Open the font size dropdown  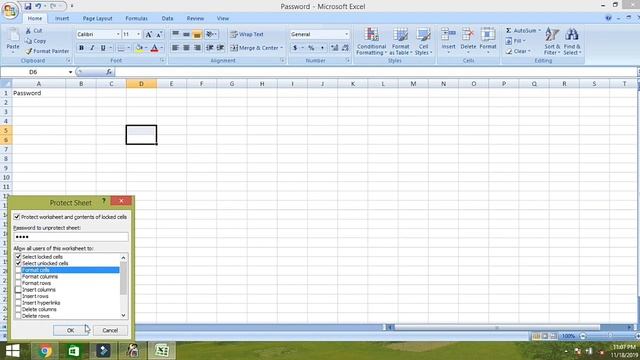pyautogui.click(x=138, y=34)
